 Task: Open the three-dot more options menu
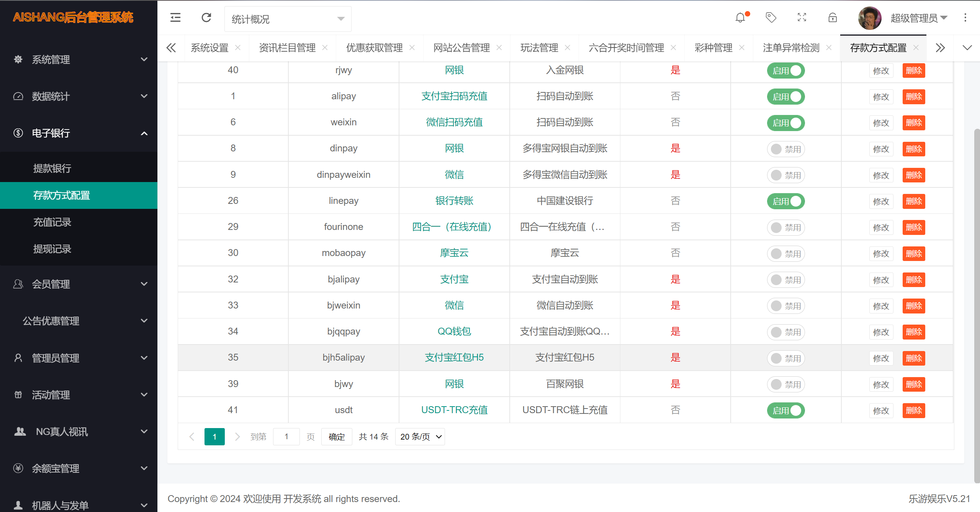pyautogui.click(x=965, y=18)
